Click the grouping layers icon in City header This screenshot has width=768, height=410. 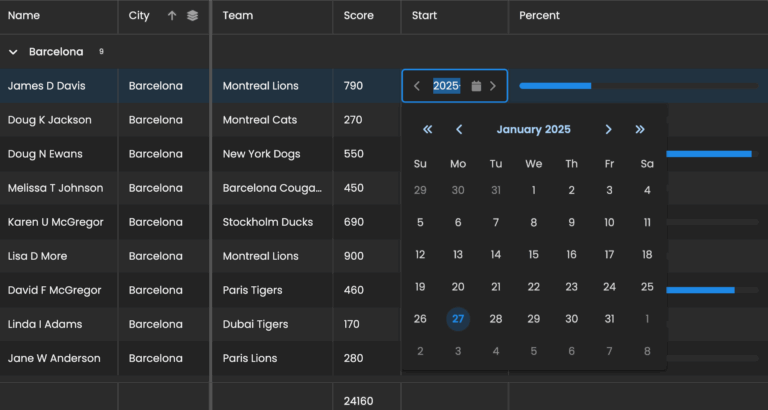[x=193, y=16]
